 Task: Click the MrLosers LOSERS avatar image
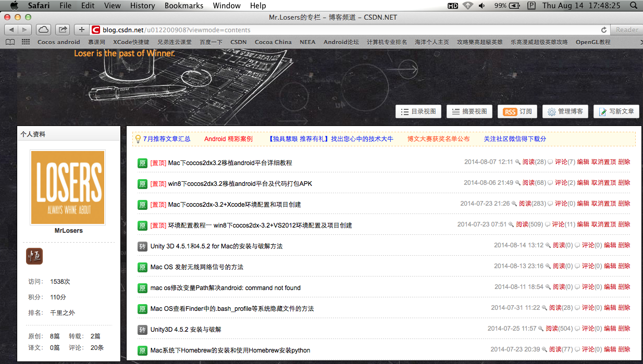68,187
